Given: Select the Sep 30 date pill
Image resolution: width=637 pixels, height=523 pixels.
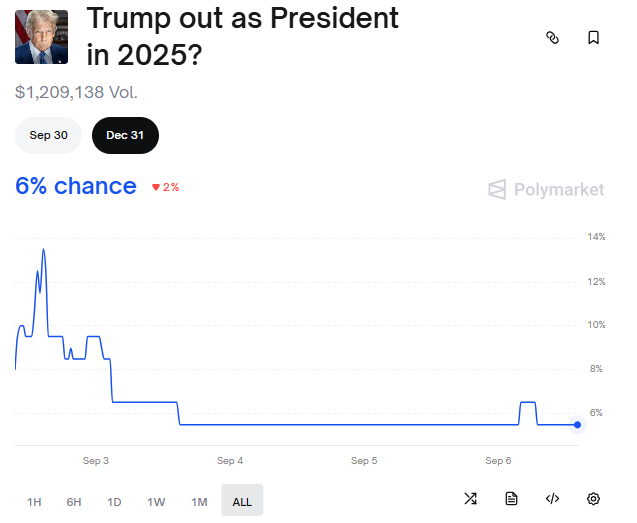Looking at the screenshot, I should (49, 135).
